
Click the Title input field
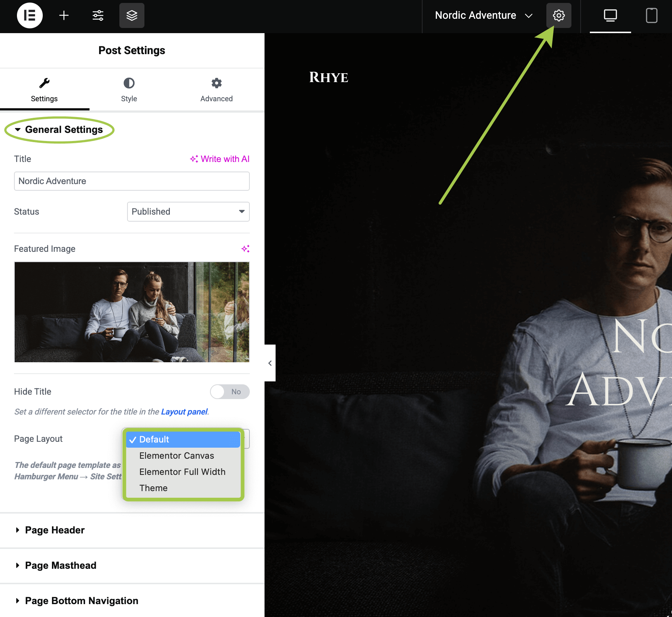(x=132, y=181)
